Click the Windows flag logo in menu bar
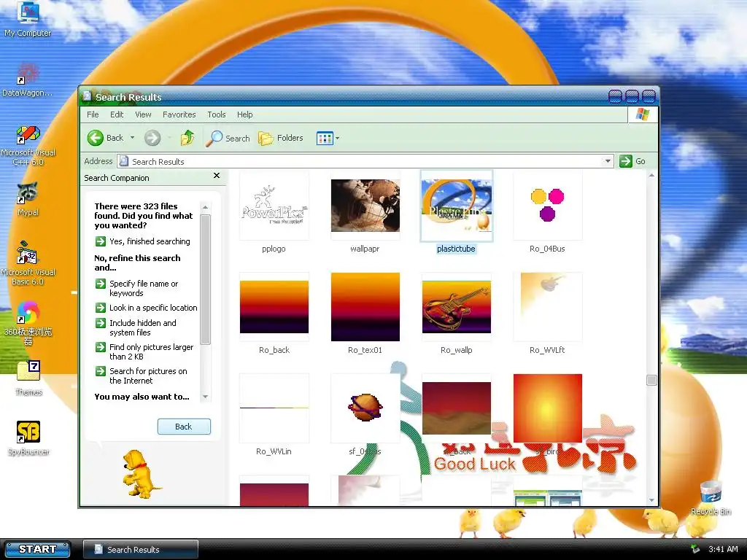Screen dimensions: 747x560 tap(643, 114)
